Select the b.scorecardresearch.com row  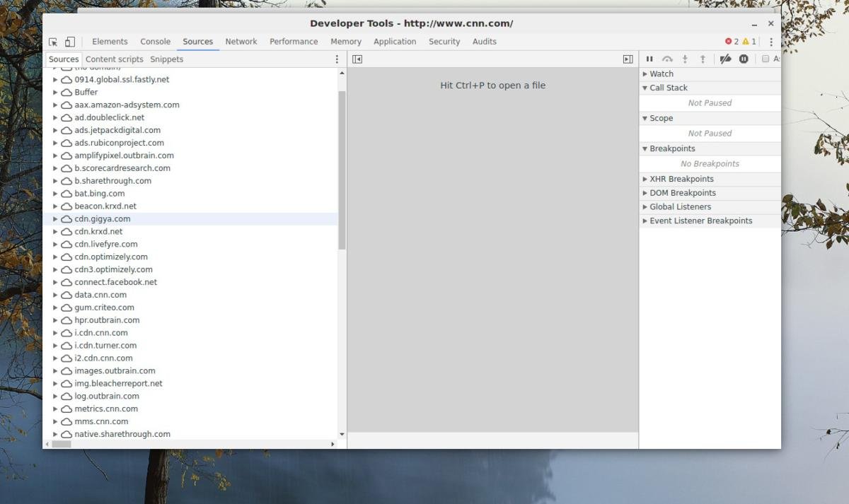(190, 168)
